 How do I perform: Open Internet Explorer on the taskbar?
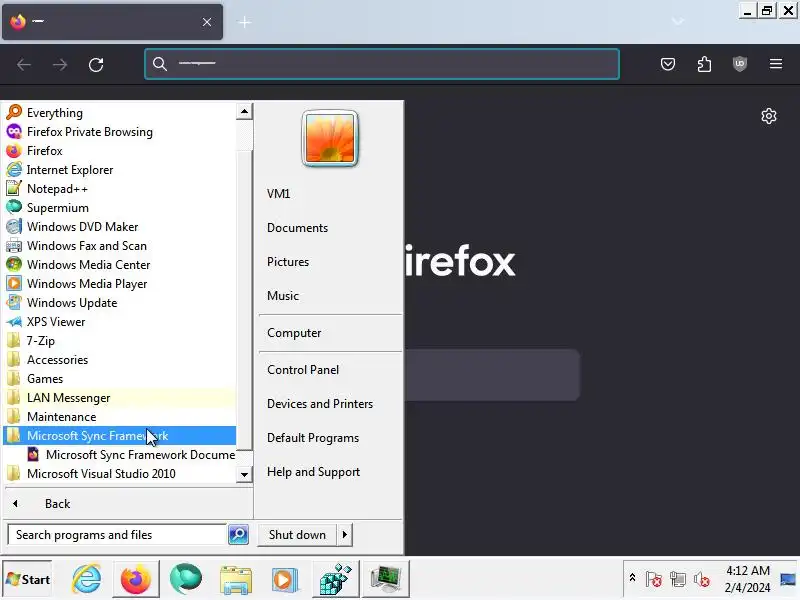click(x=86, y=579)
